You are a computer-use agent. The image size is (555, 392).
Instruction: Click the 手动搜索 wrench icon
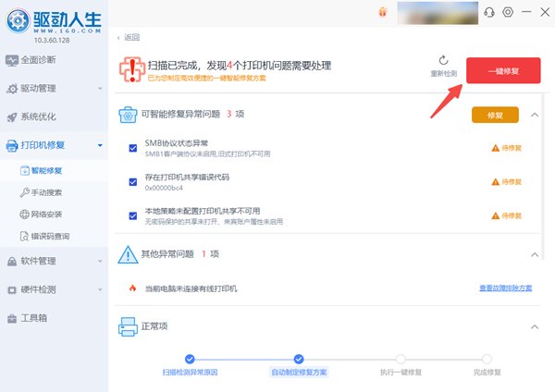click(x=24, y=192)
